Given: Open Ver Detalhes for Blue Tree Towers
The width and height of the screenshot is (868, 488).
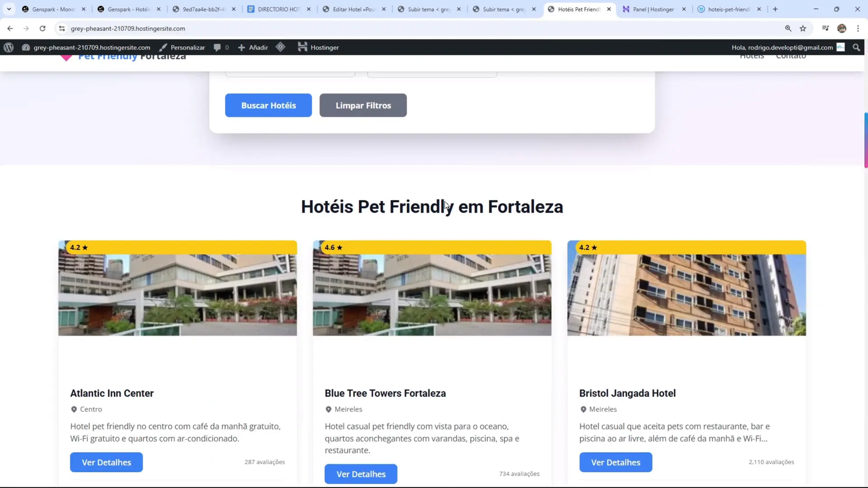Looking at the screenshot, I should (x=361, y=474).
